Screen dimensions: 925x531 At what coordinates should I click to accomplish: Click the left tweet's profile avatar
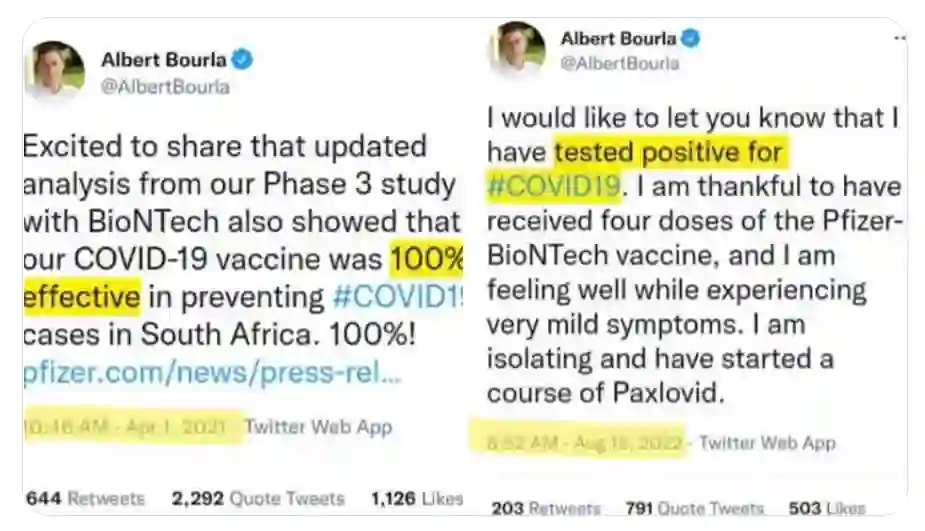(x=56, y=70)
